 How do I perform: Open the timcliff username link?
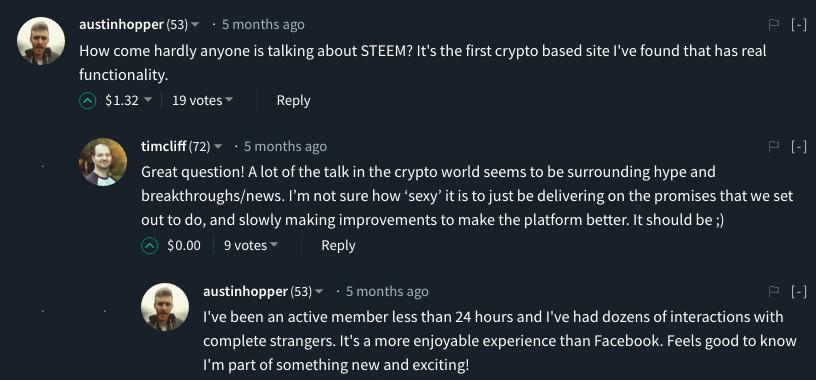click(163, 147)
